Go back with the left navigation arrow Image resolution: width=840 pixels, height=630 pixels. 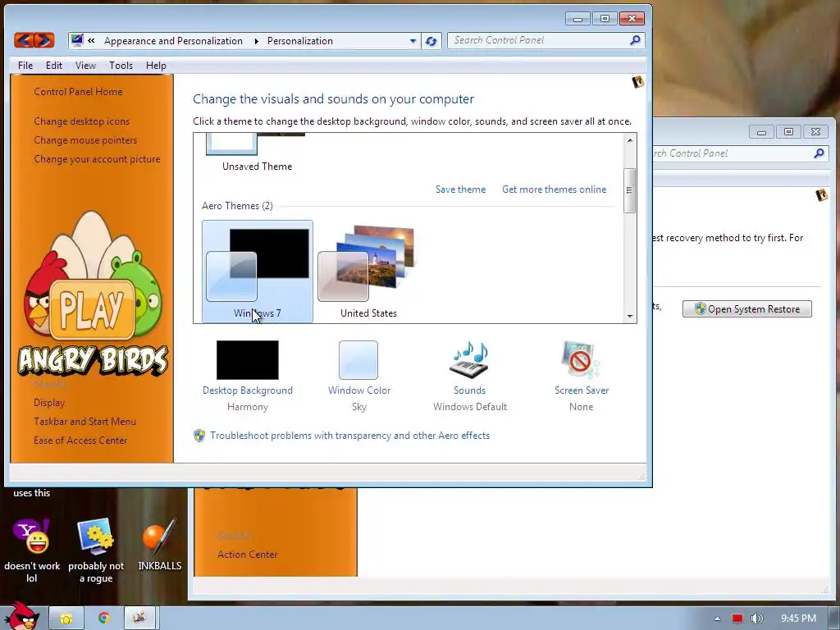point(24,40)
